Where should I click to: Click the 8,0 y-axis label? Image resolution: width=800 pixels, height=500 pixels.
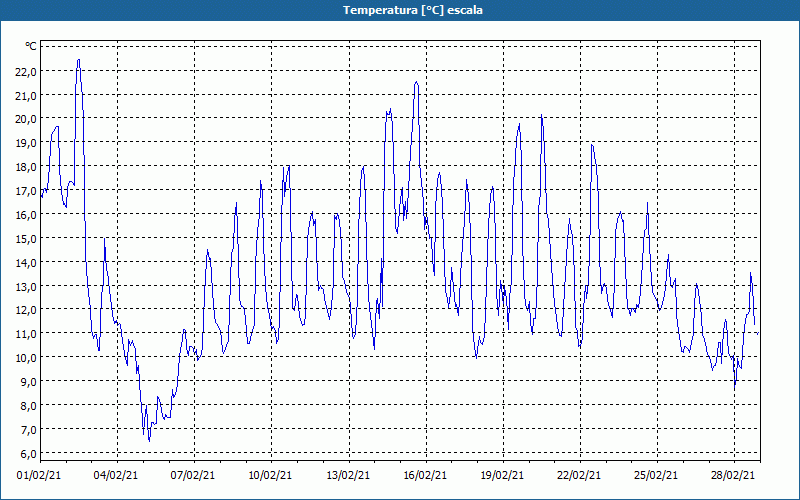(29, 406)
